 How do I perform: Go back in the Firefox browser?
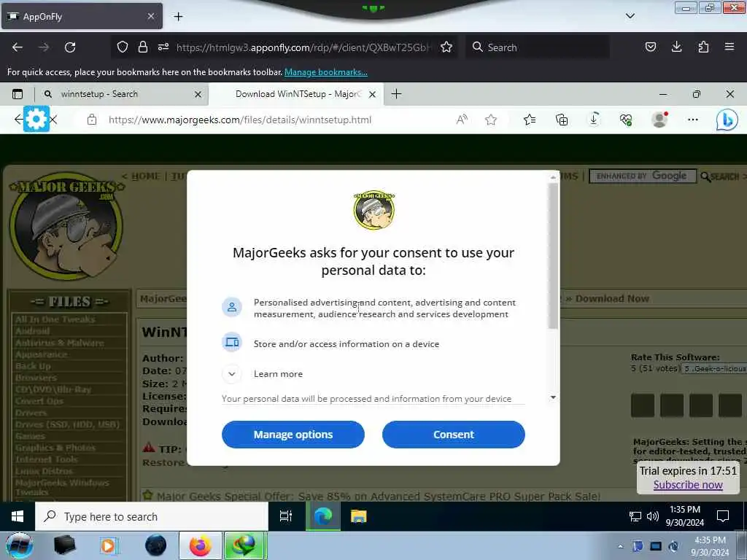pyautogui.click(x=18, y=47)
